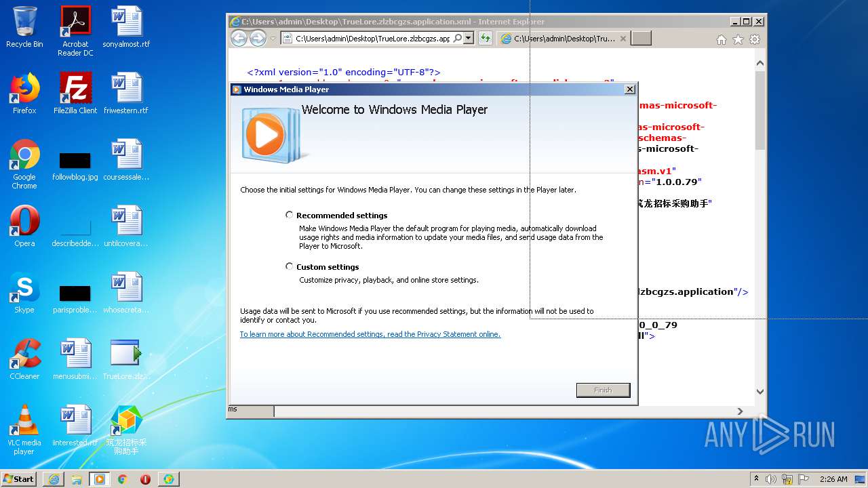Viewport: 868px width, 488px height.
Task: Open the TrueLore.zlz application file icon
Action: pos(126,359)
